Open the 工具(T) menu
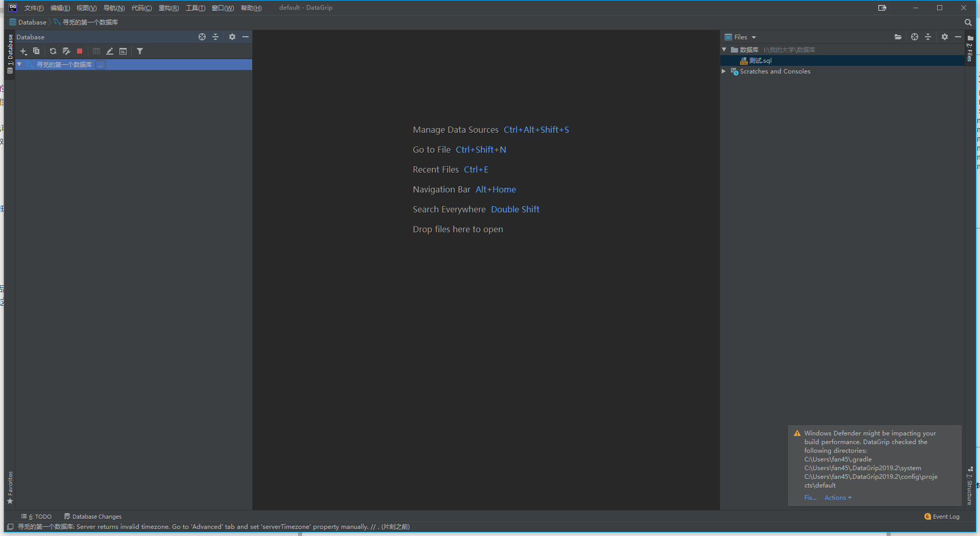 pos(195,8)
